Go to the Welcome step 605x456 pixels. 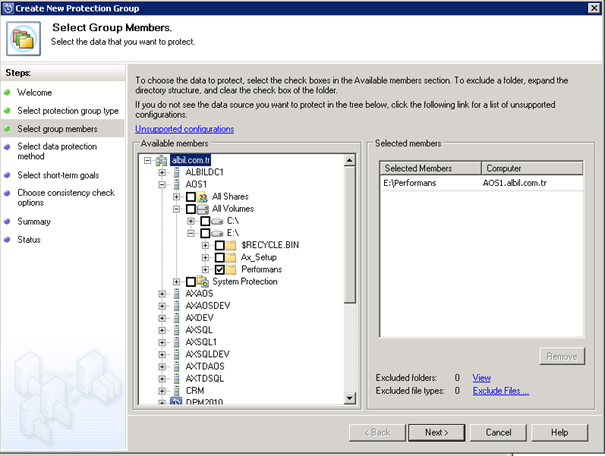(34, 93)
